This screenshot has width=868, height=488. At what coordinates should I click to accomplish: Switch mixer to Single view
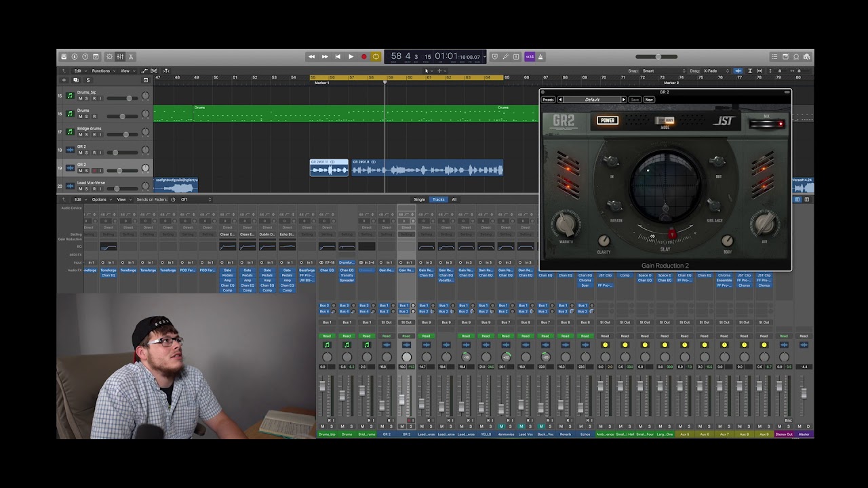click(x=420, y=199)
